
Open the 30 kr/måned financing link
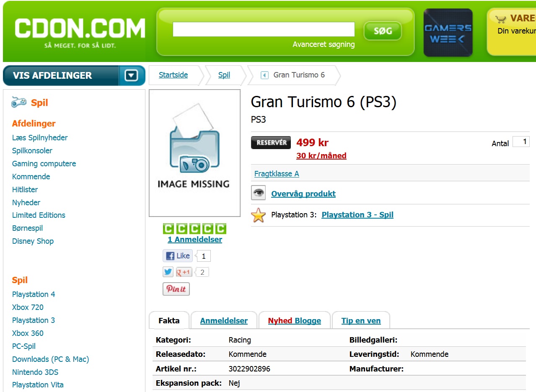point(321,156)
